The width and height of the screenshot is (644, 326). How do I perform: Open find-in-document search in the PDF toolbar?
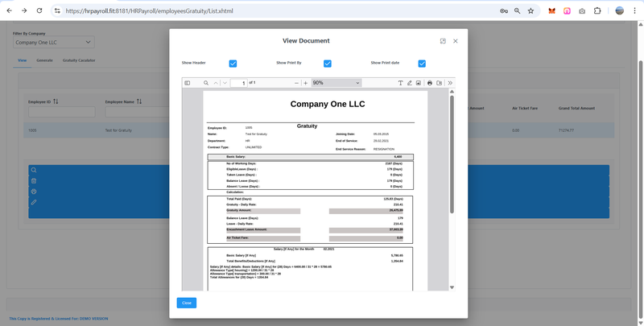206,83
